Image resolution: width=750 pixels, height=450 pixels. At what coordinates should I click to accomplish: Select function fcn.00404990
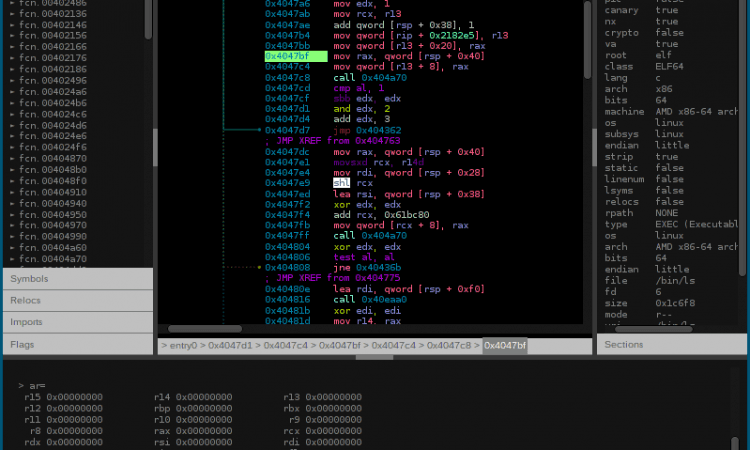point(53,237)
